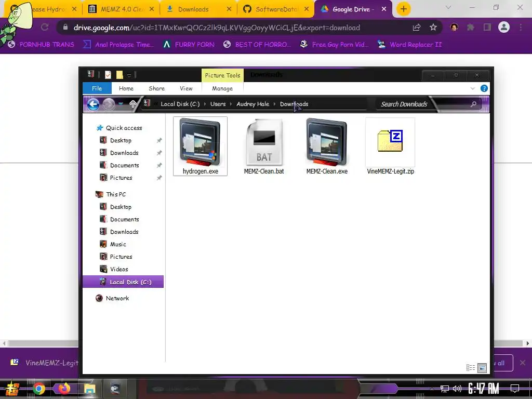Select Local Disk (C:) in sidebar

coord(123,282)
